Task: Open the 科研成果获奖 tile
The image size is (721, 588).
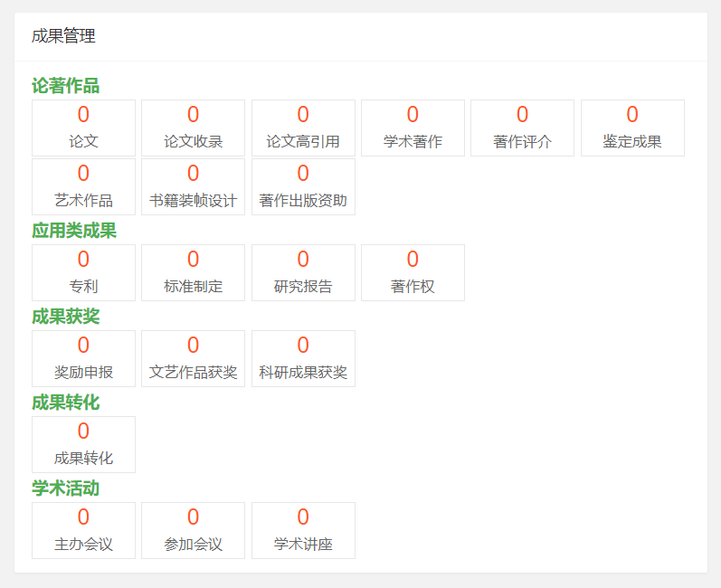Action: tap(303, 358)
